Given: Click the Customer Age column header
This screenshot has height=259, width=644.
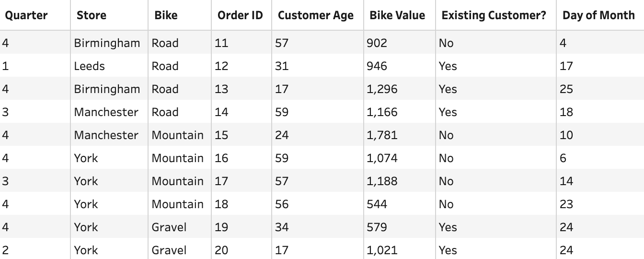Looking at the screenshot, I should coord(316,15).
